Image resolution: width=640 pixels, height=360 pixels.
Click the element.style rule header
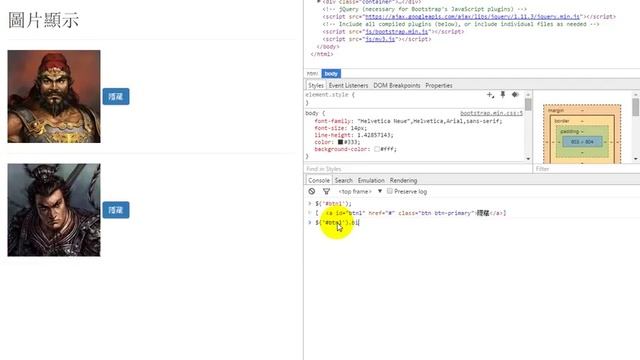[x=330, y=95]
